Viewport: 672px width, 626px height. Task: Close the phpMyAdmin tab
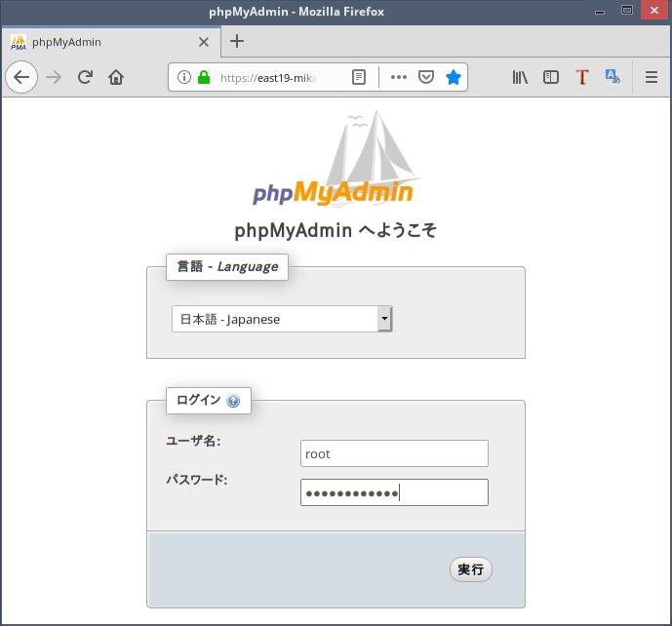click(x=204, y=42)
